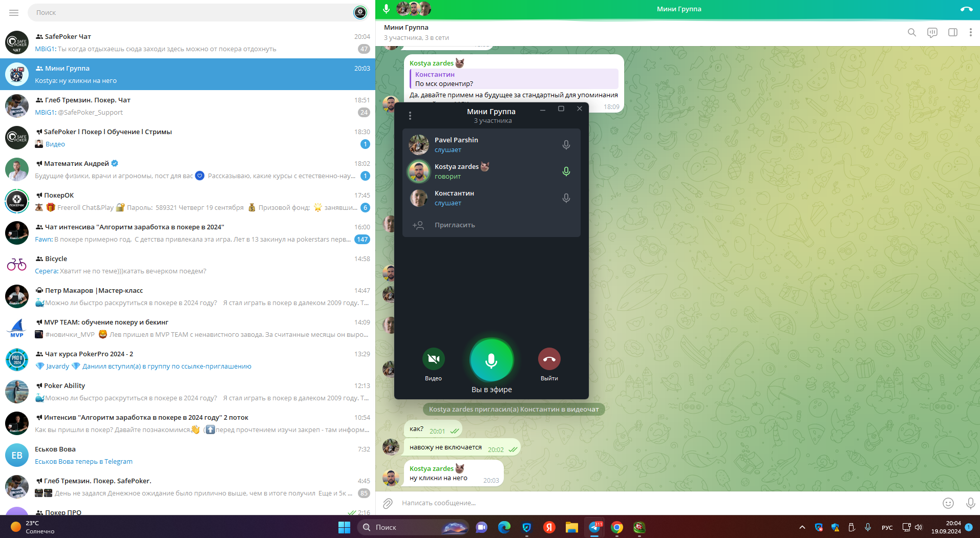This screenshot has width=980, height=538.
Task: Click the 'ну кликни на него' message
Action: (454, 474)
